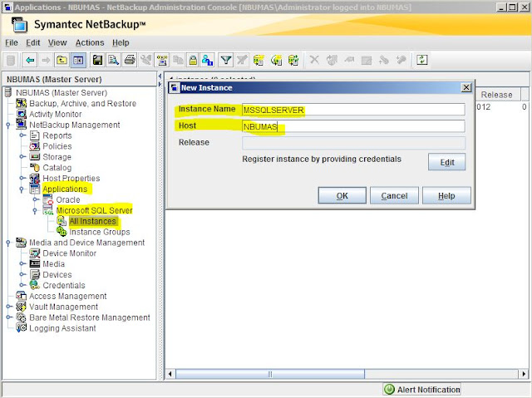
Task: Click the funnel filter icon
Action: click(226, 61)
